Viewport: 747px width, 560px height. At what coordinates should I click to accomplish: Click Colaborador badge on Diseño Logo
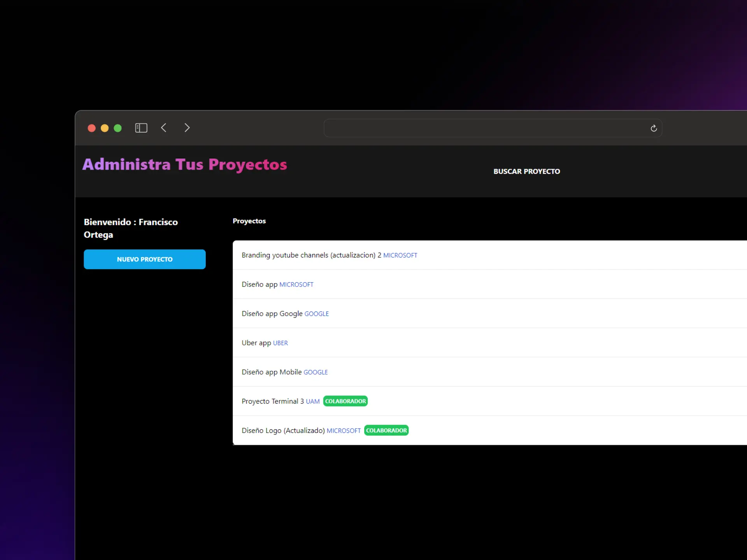[386, 430]
